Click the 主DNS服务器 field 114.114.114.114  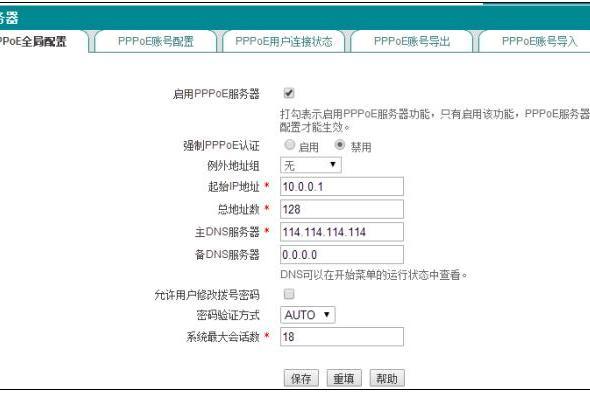[342, 232]
